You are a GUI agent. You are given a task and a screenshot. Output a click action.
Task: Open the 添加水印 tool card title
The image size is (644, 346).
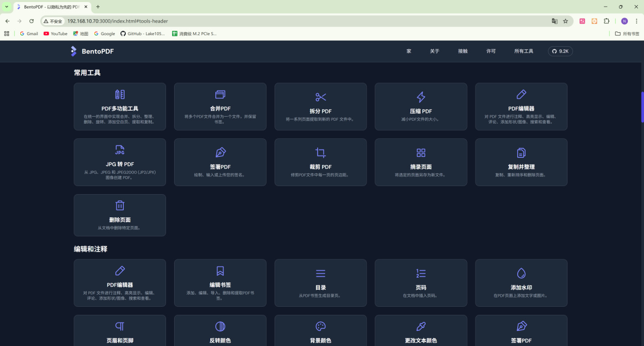pos(521,288)
